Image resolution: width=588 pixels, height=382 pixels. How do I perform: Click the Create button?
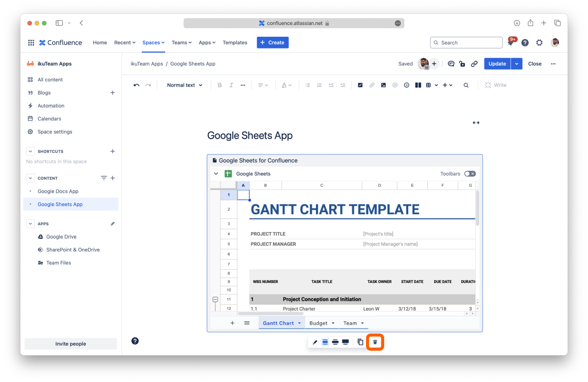(x=272, y=43)
